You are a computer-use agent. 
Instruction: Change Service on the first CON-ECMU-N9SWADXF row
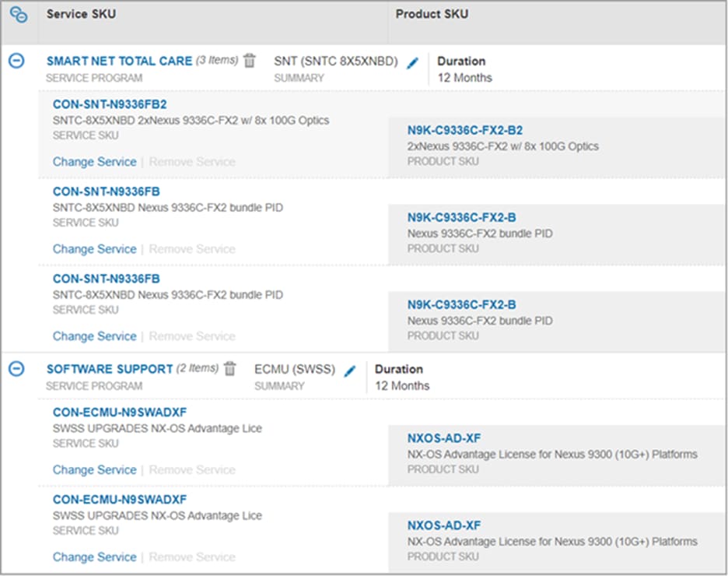click(95, 469)
